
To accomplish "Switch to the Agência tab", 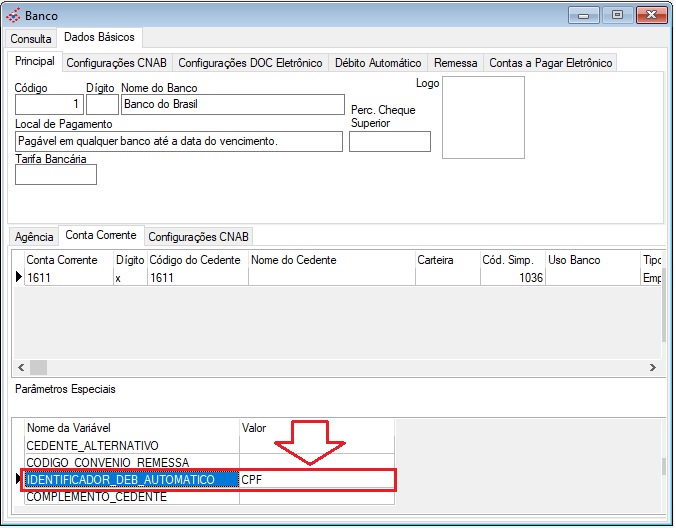I will 34,237.
